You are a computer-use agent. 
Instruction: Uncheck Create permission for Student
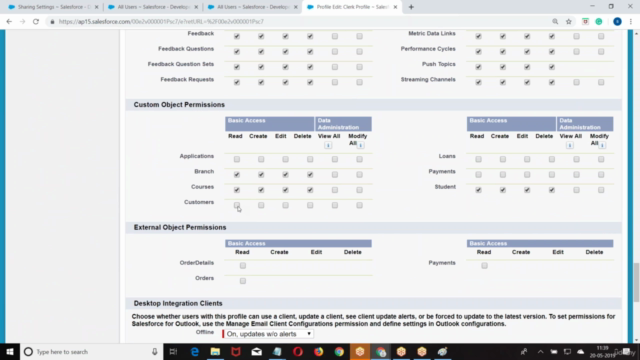tap(503, 190)
